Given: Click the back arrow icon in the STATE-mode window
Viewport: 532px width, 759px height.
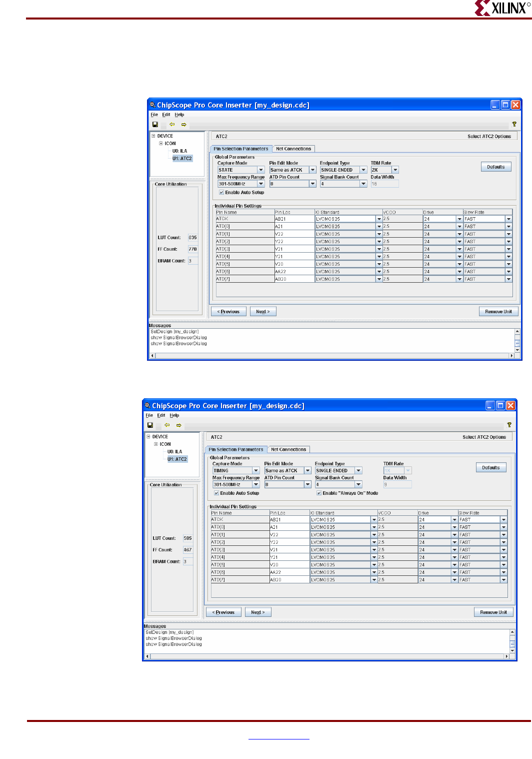Looking at the screenshot, I should 172,125.
